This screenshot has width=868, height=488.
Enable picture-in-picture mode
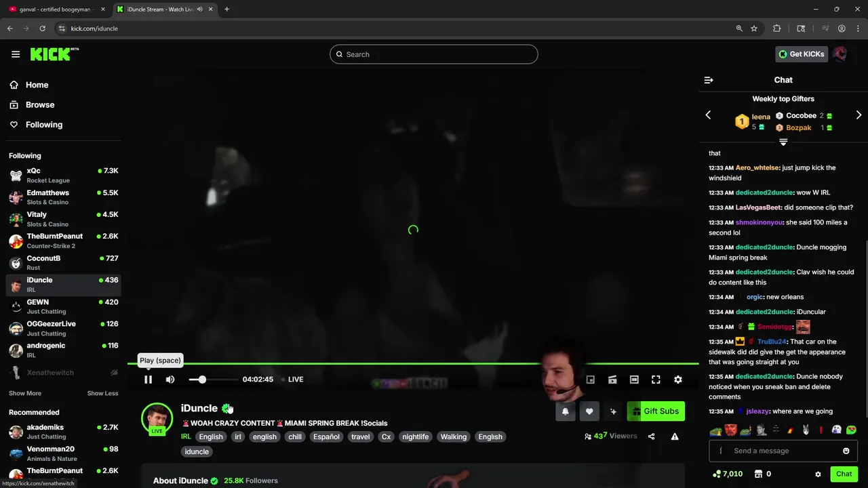pos(591,380)
